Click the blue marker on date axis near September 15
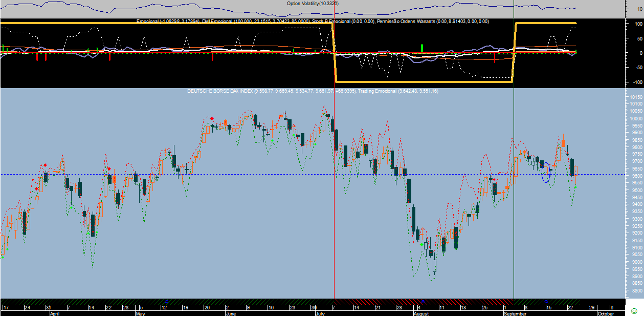644x316 pixels. coord(546,301)
